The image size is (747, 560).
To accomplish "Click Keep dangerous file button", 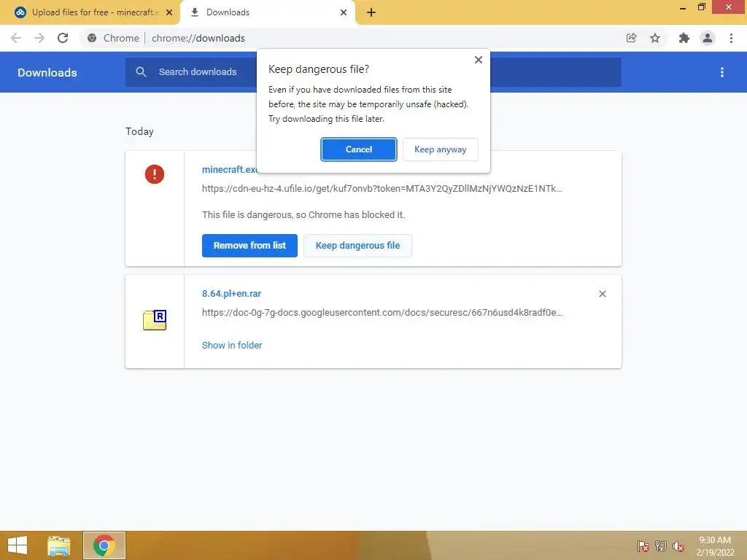I will [x=357, y=246].
